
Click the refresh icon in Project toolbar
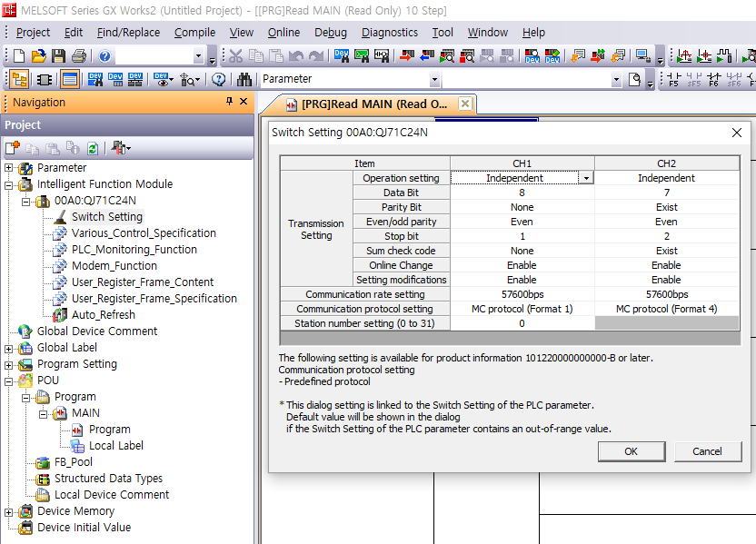(93, 148)
